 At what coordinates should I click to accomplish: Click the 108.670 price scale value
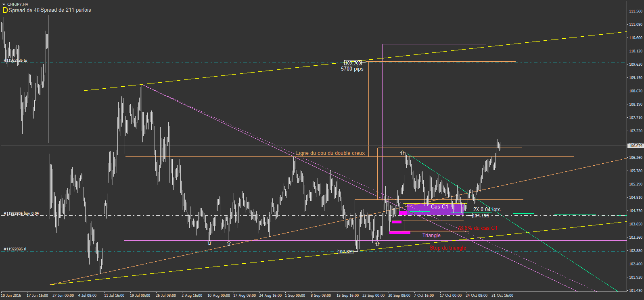pyautogui.click(x=636, y=91)
